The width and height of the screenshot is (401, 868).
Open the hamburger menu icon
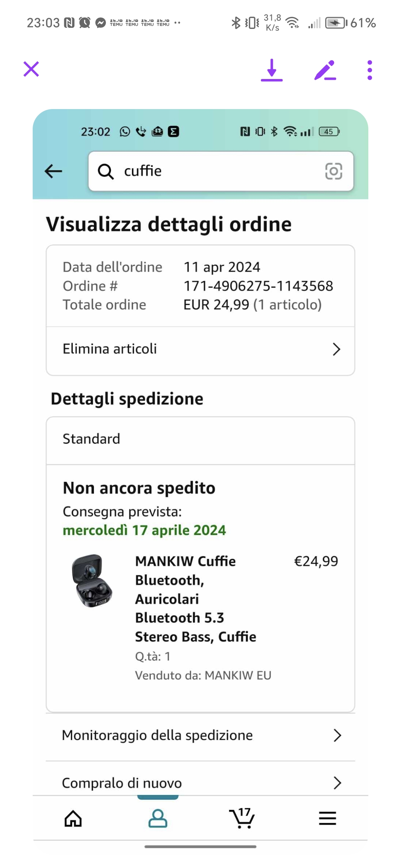[x=327, y=818]
